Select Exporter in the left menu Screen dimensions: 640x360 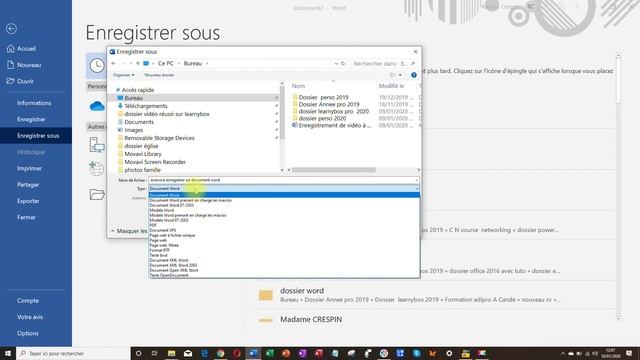pos(28,201)
